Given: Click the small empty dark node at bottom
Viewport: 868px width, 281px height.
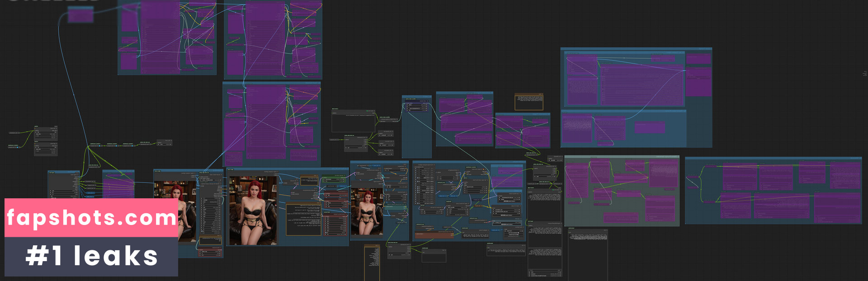Looking at the screenshot, I should click(434, 256).
